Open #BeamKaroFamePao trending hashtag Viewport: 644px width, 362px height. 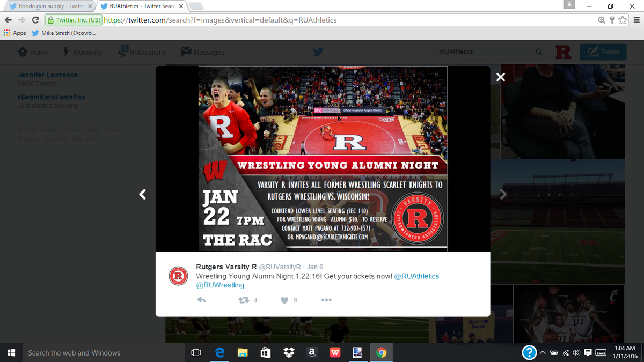[52, 97]
